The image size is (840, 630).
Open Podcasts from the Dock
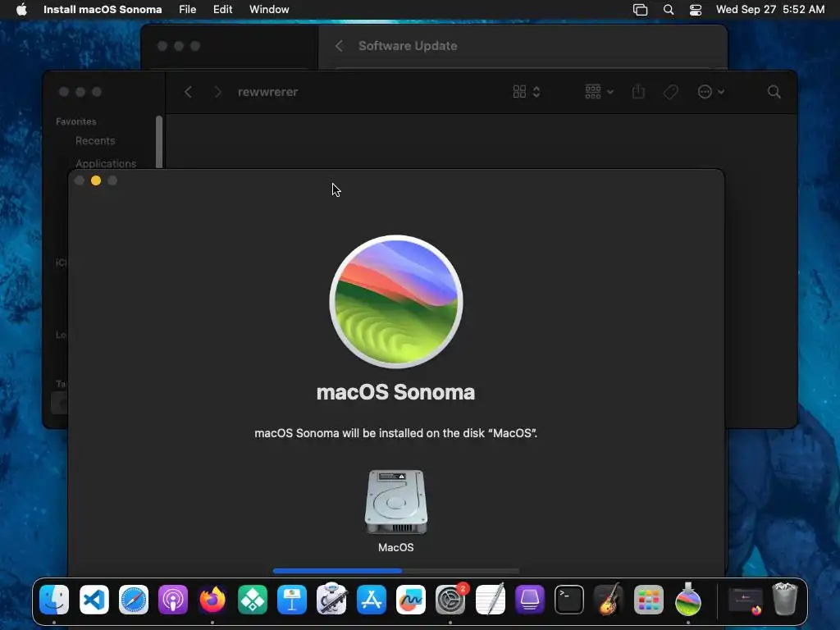173,600
